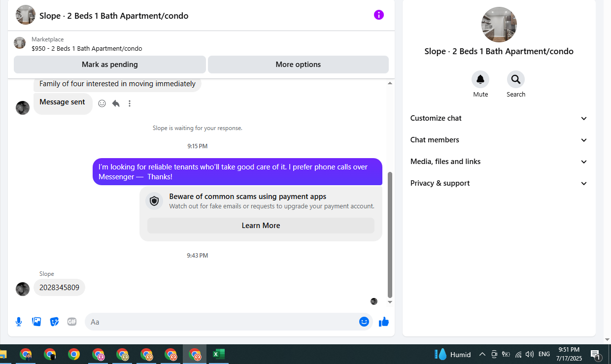
Task: Click the chat header title 'Slope · 2 Beds 1 Bath'
Action: 114,16
